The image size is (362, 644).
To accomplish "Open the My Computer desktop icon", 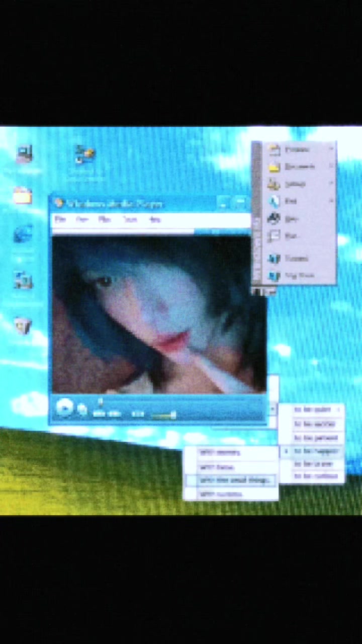I will coord(24,154).
